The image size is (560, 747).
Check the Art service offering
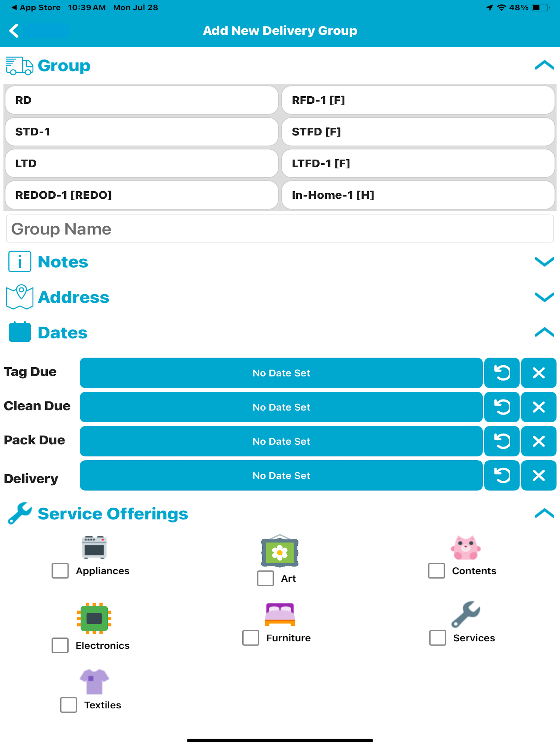[x=265, y=578]
